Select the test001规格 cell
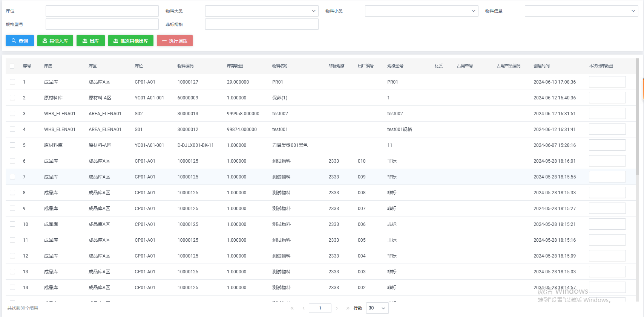Screen dimensions: 644x317 [400, 129]
